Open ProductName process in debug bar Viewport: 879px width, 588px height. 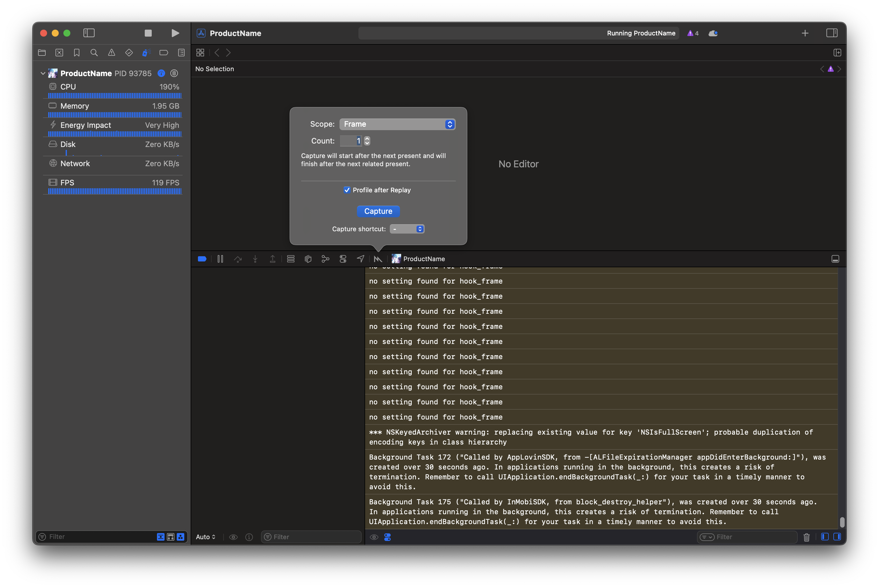[x=418, y=259]
